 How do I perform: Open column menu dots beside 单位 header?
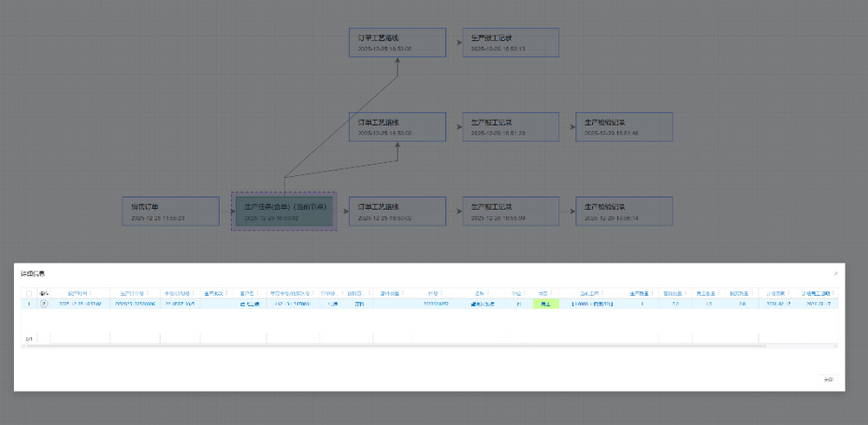(523, 293)
